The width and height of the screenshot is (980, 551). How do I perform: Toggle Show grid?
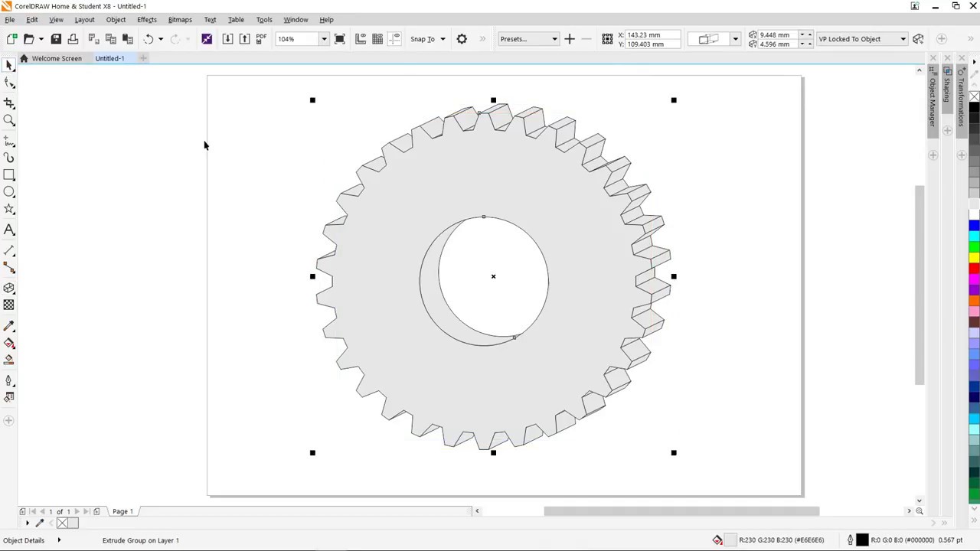(377, 39)
